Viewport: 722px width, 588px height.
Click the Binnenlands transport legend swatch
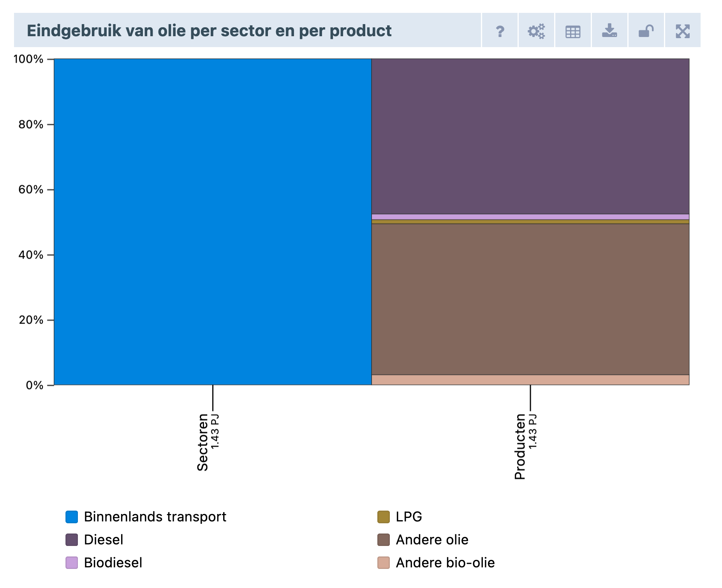tap(72, 517)
